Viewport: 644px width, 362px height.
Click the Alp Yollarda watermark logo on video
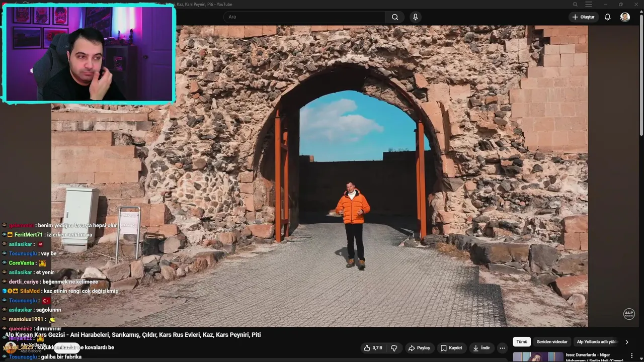coord(629,314)
